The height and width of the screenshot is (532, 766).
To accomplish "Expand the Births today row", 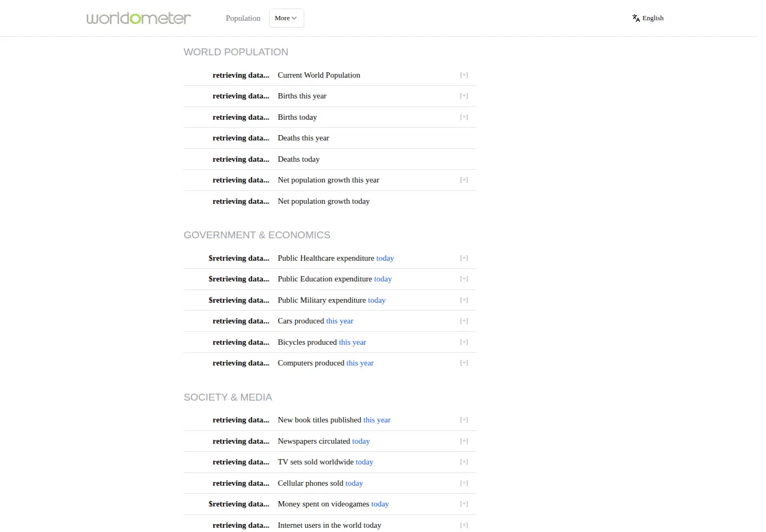I will point(464,117).
